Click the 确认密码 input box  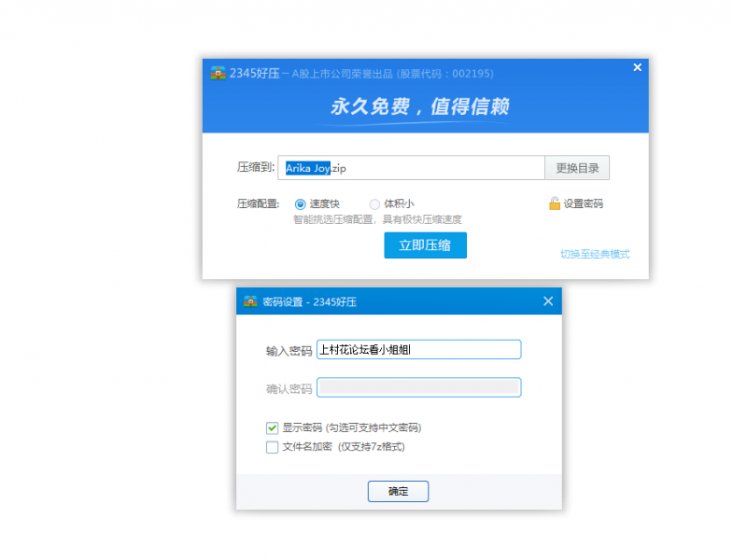(x=418, y=387)
